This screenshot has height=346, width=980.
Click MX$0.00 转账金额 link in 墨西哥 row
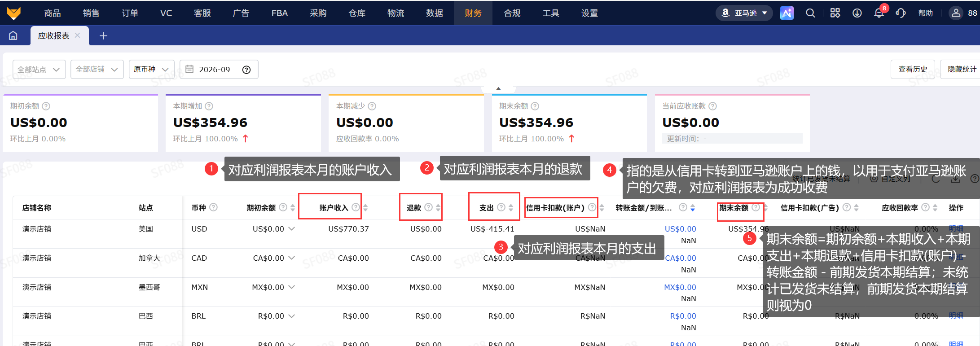680,287
